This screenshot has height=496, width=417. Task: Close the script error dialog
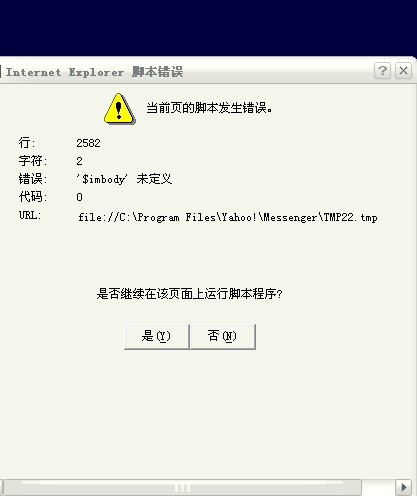[x=403, y=71]
